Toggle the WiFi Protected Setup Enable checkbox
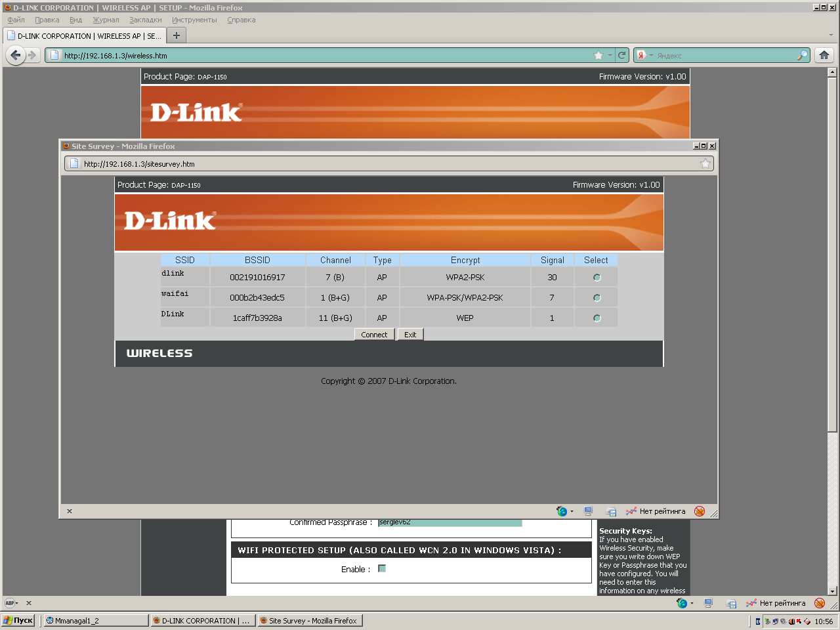The image size is (840, 630). (x=382, y=569)
